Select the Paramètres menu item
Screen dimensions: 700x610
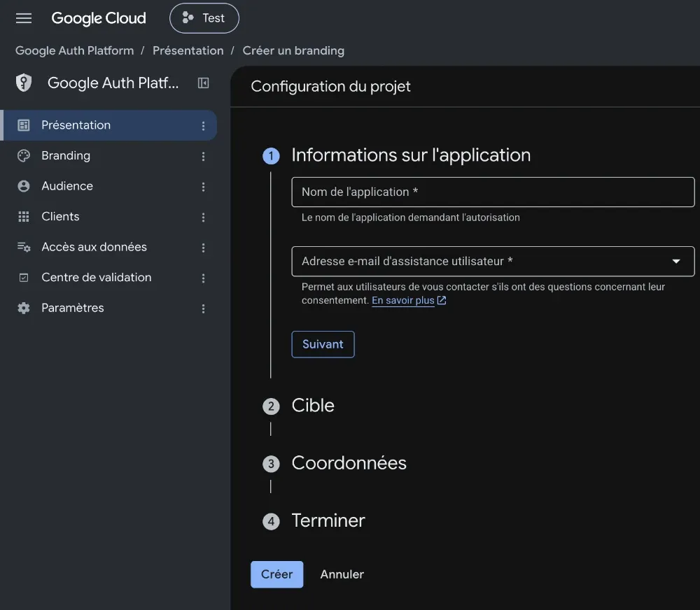[x=110, y=308]
